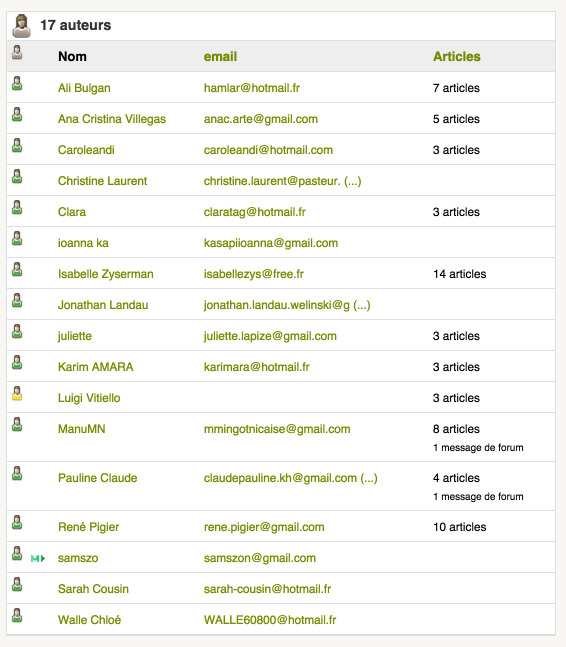The width and height of the screenshot is (566, 647).
Task: Click the email link christine.laurent@pasteur. (...)
Action: click(x=283, y=181)
